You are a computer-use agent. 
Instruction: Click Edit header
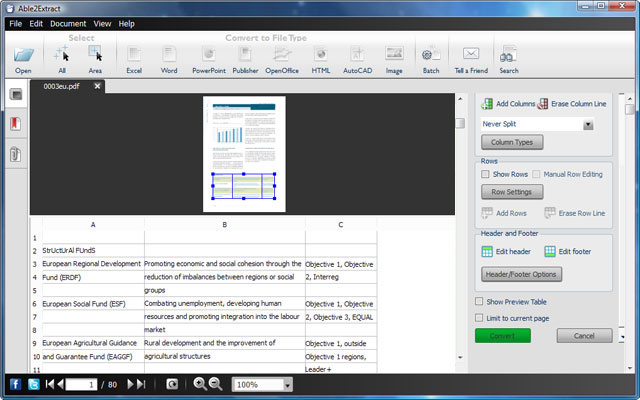pos(506,251)
